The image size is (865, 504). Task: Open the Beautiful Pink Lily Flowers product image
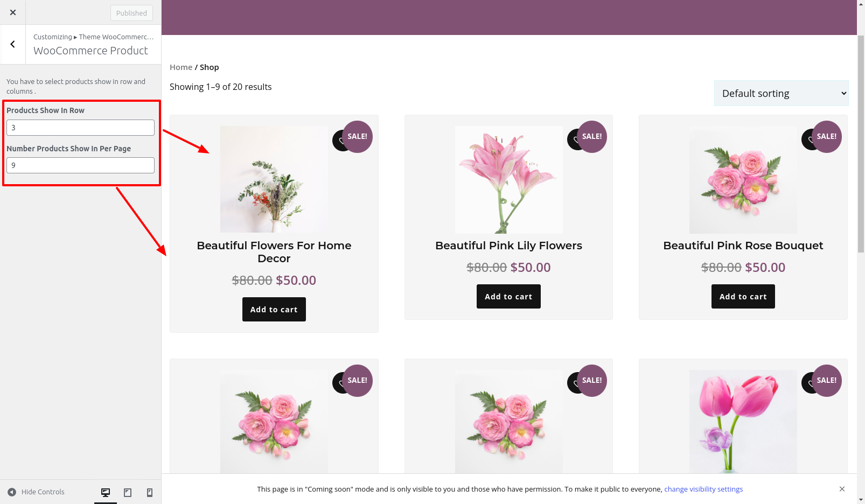508,180
